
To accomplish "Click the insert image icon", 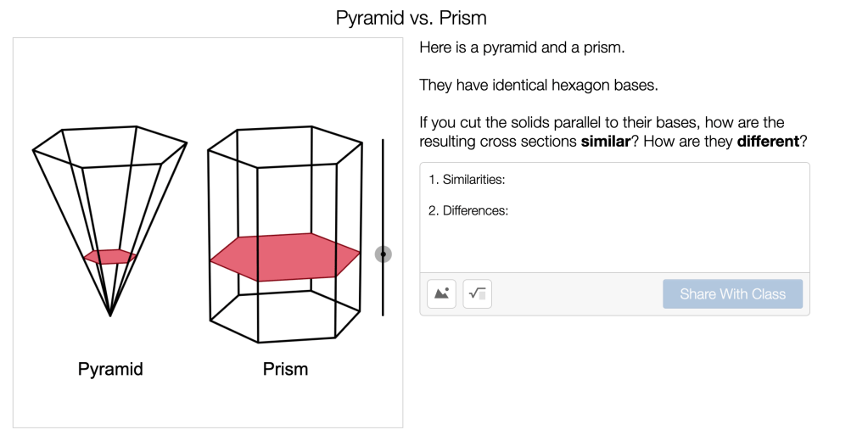I will click(441, 294).
